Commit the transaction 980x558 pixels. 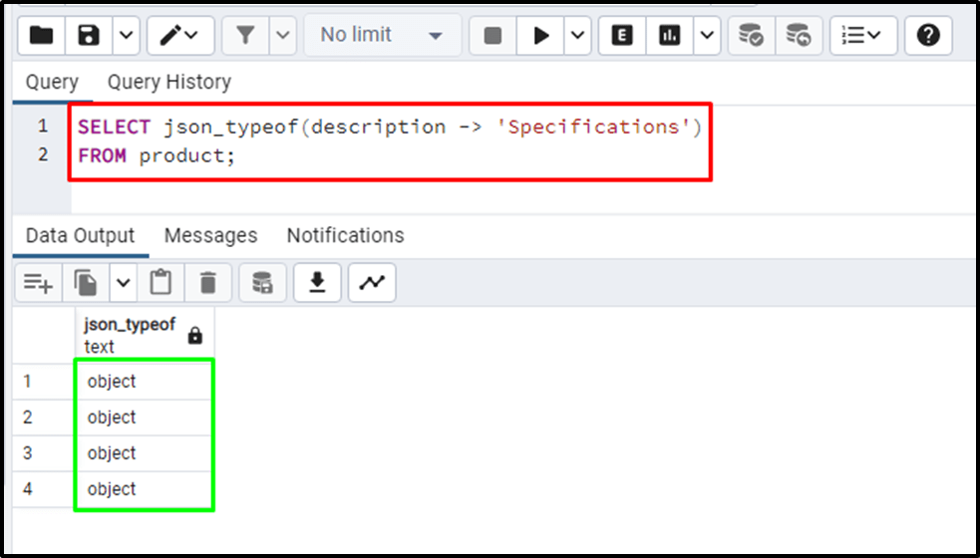[x=752, y=36]
